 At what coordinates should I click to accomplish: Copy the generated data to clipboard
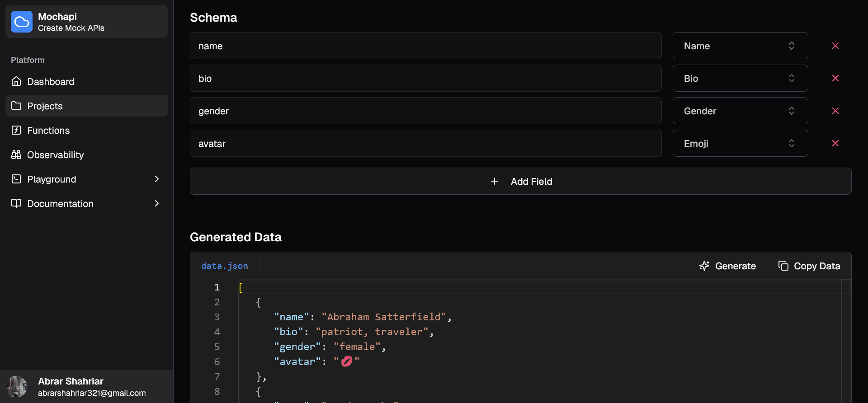click(809, 266)
